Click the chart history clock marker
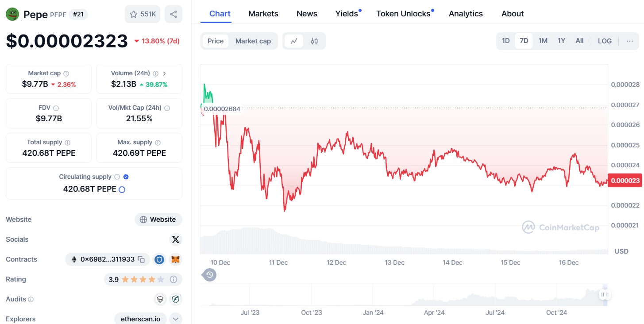644x324 pixels. point(209,275)
